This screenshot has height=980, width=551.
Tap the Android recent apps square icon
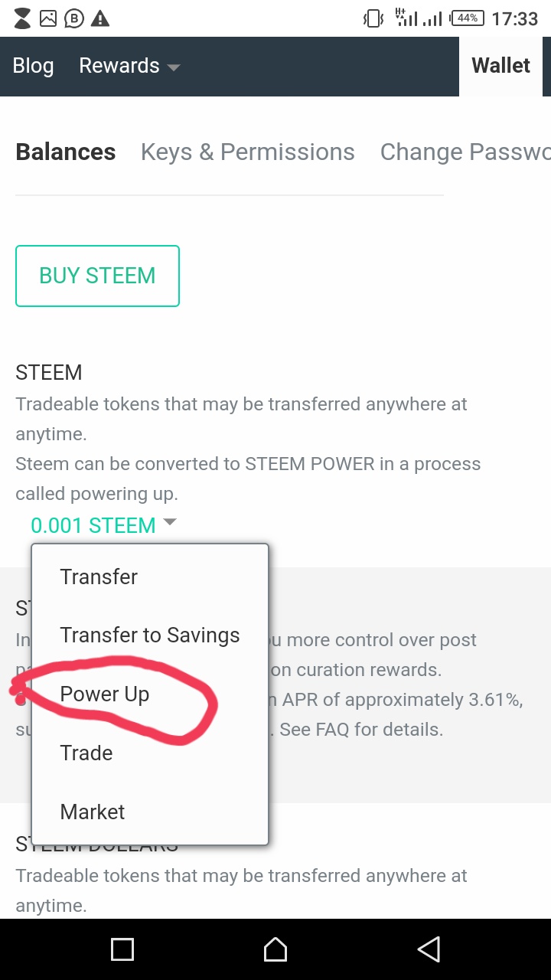122,949
